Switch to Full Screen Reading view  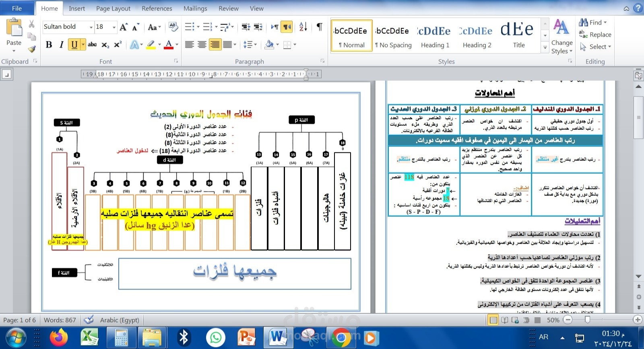504,320
